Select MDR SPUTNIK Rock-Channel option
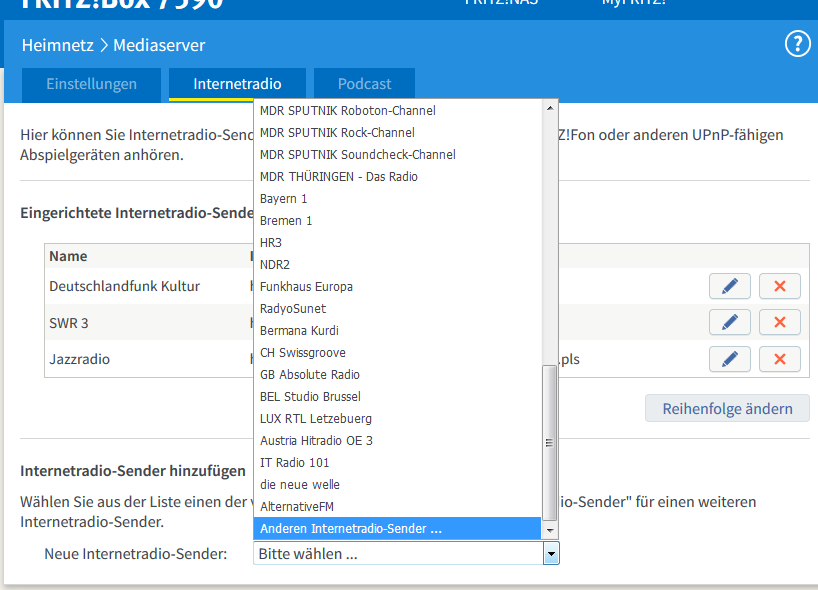This screenshot has width=818, height=590. pyautogui.click(x=398, y=133)
